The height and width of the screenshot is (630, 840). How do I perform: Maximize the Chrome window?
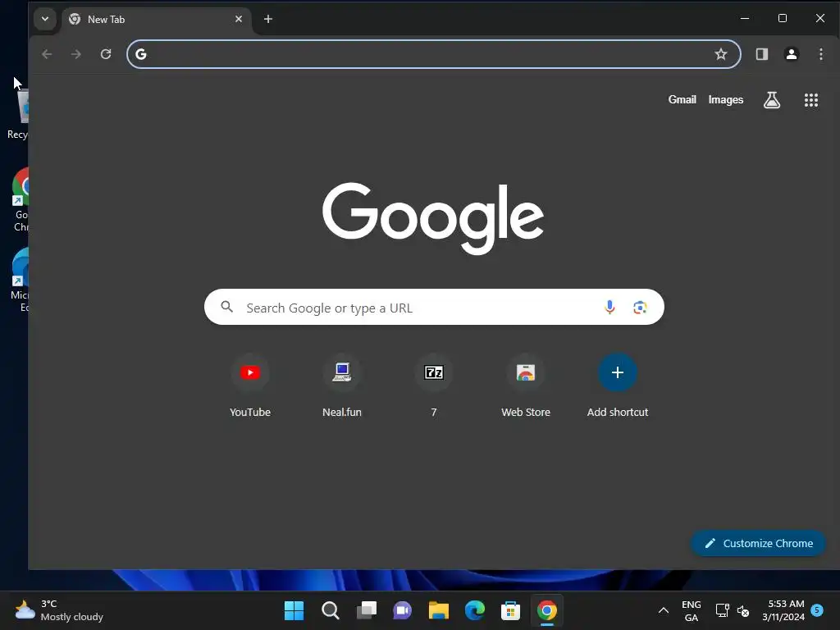coord(782,18)
